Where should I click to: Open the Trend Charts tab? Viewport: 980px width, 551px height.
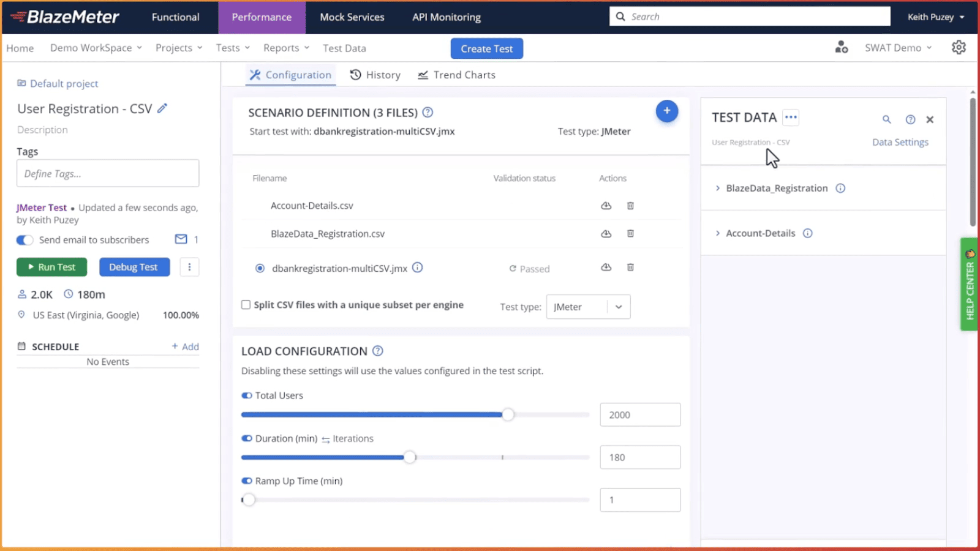(x=456, y=75)
